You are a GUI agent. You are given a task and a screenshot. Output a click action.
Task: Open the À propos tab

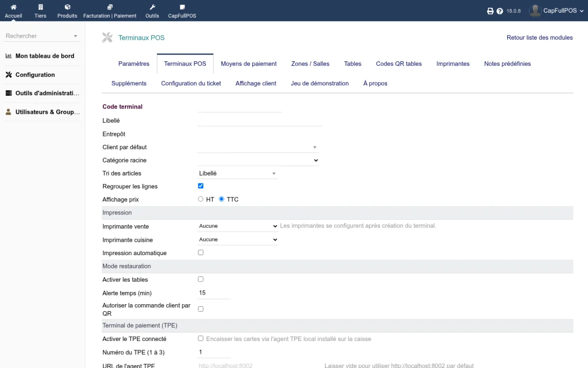[375, 83]
